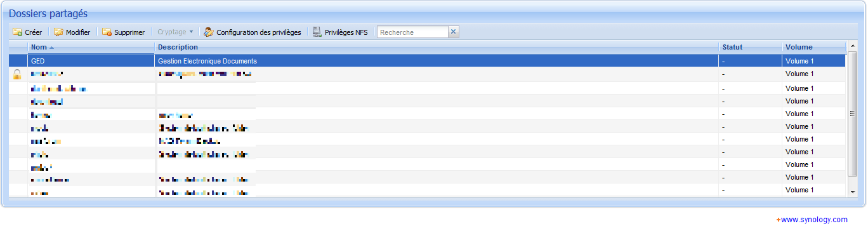Click the Créer folder icon
This screenshot has width=868, height=233.
tap(18, 32)
